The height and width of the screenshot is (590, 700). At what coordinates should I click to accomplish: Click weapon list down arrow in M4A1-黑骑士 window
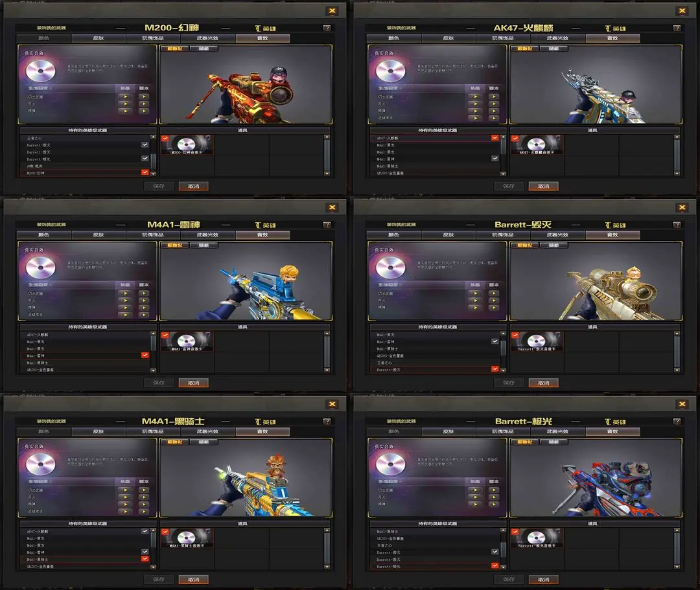[153, 567]
